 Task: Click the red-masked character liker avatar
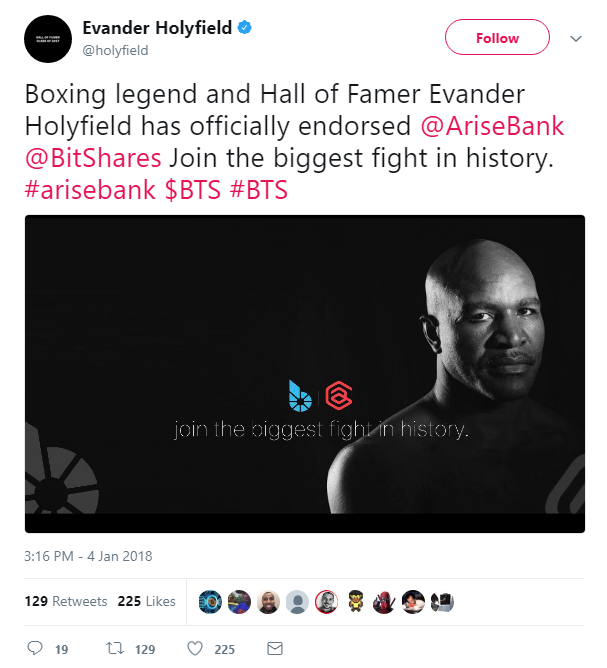tap(383, 601)
